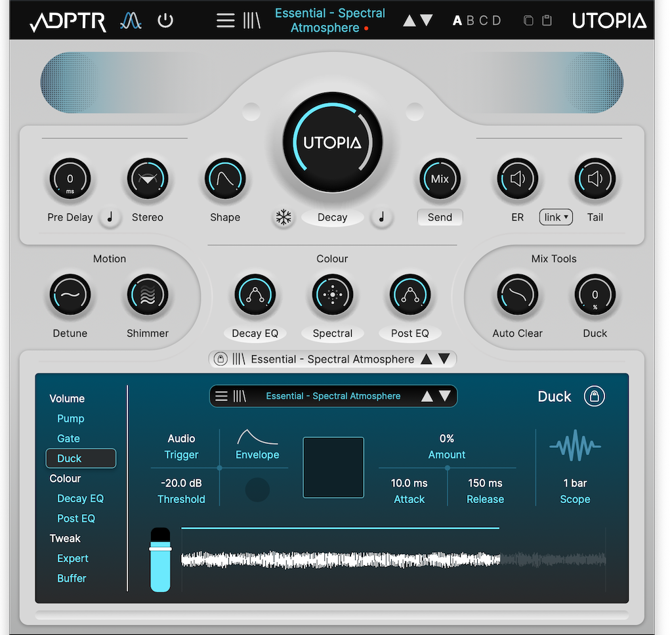This screenshot has width=672, height=635.
Task: Switch to B state slot
Action: point(470,20)
